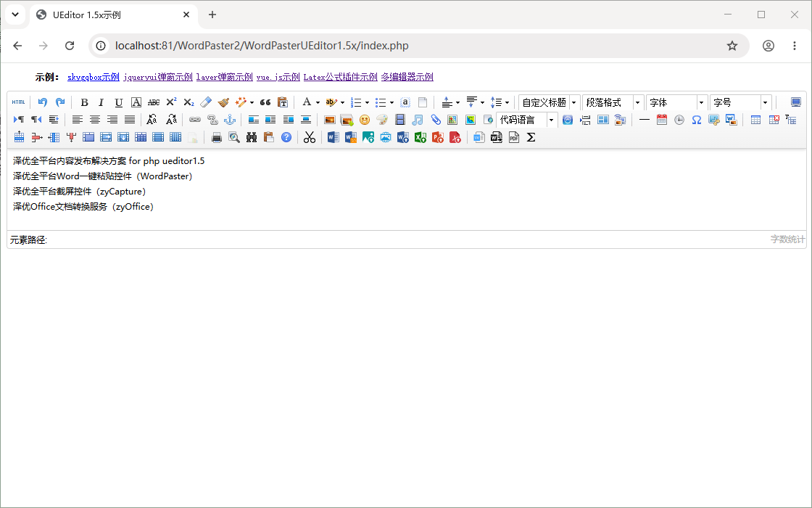The width and height of the screenshot is (812, 508).
Task: Open the special characters Omega icon
Action: point(697,120)
